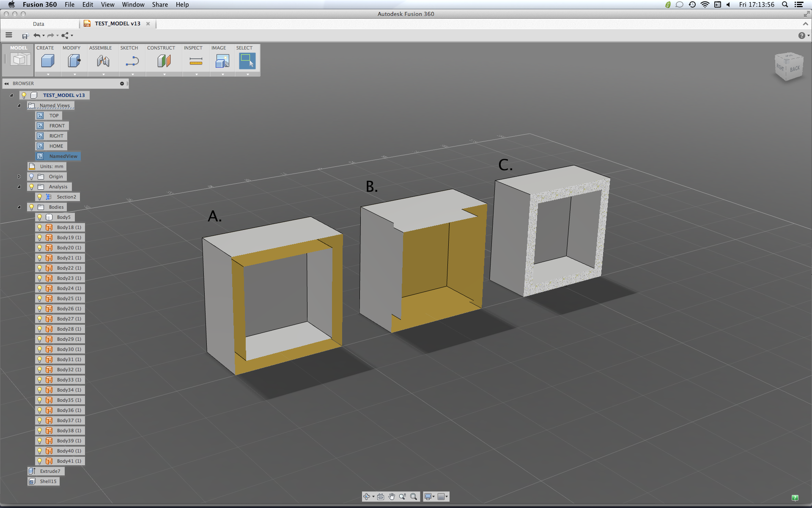Screen dimensions: 812x508
Task: Collapse the Browser panel arrows
Action: pos(6,84)
